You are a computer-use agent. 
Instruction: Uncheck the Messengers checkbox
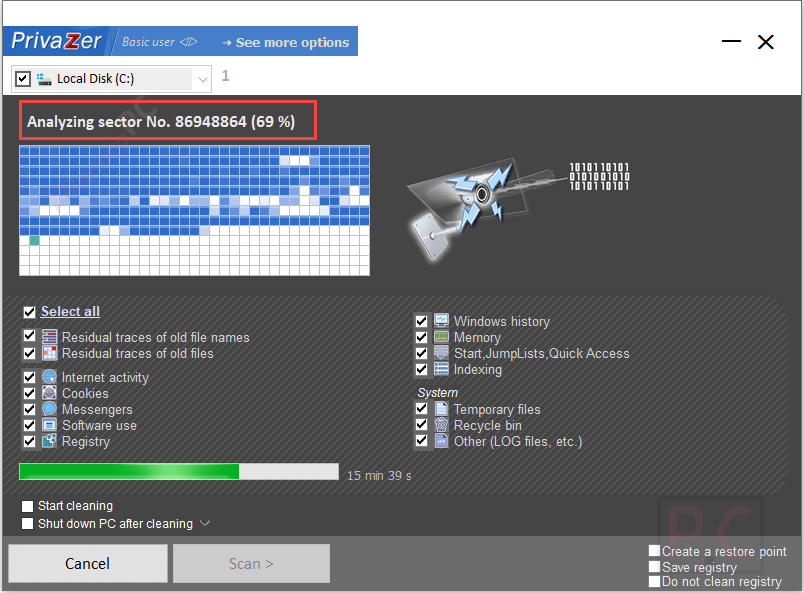coord(29,409)
